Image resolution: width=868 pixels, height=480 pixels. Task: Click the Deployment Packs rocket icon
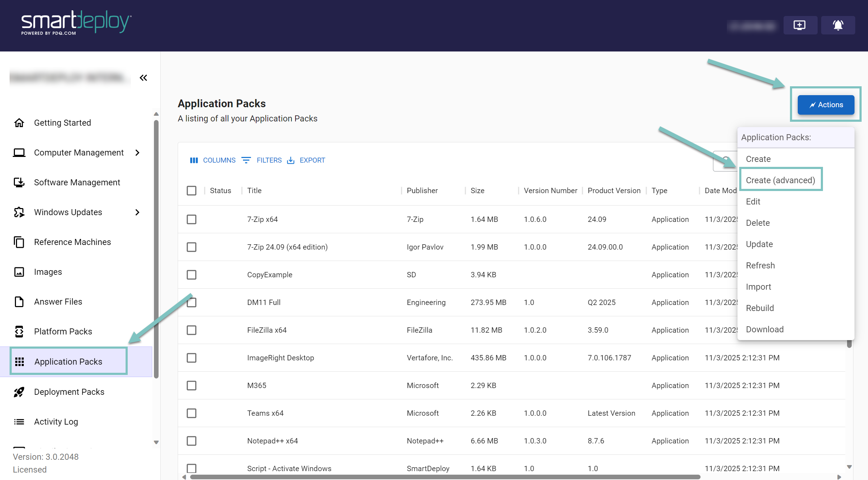pyautogui.click(x=19, y=392)
